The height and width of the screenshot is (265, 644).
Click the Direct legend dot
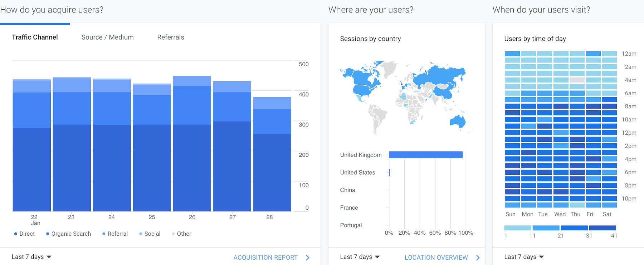[x=16, y=234]
